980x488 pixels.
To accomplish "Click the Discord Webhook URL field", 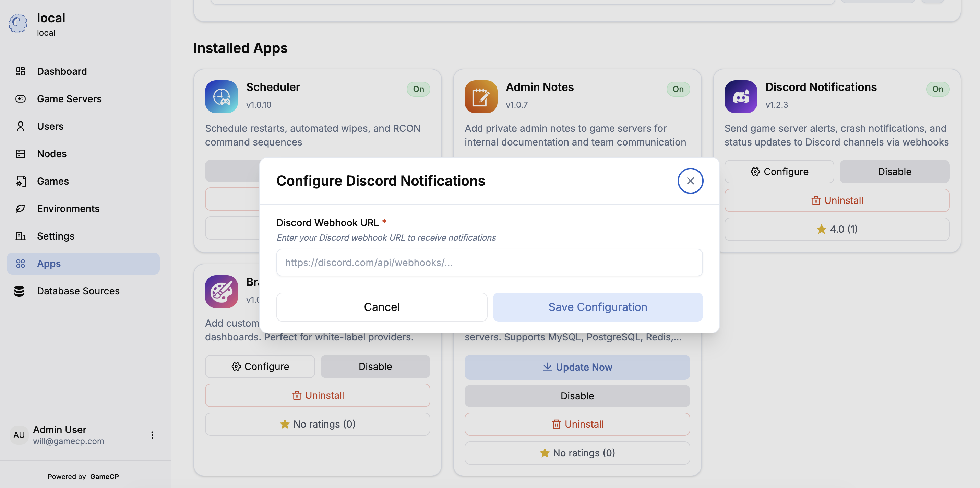I will (x=489, y=262).
